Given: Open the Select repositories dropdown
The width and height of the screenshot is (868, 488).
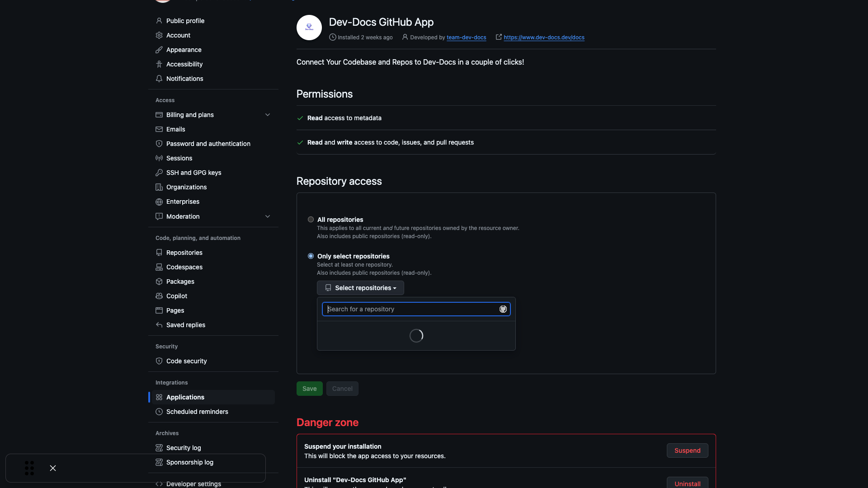Looking at the screenshot, I should (x=360, y=288).
